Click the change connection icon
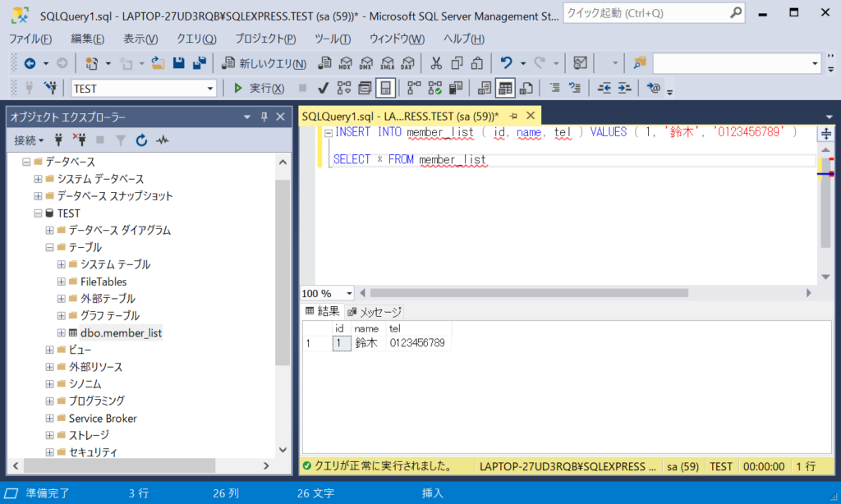The height and width of the screenshot is (504, 841). (50, 88)
